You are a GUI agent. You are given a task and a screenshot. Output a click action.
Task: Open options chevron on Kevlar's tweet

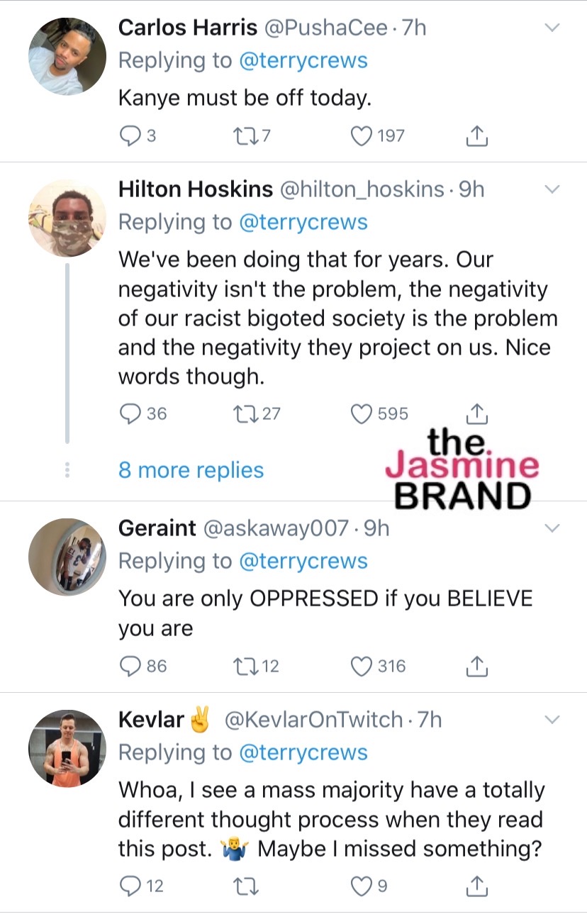pos(552,720)
